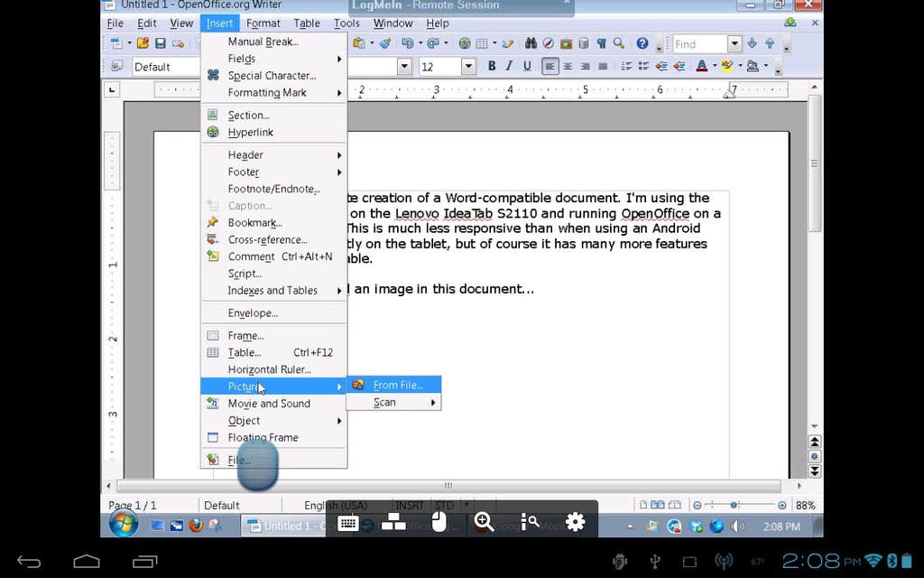Click the vertical scrollbar thumb

(815, 163)
